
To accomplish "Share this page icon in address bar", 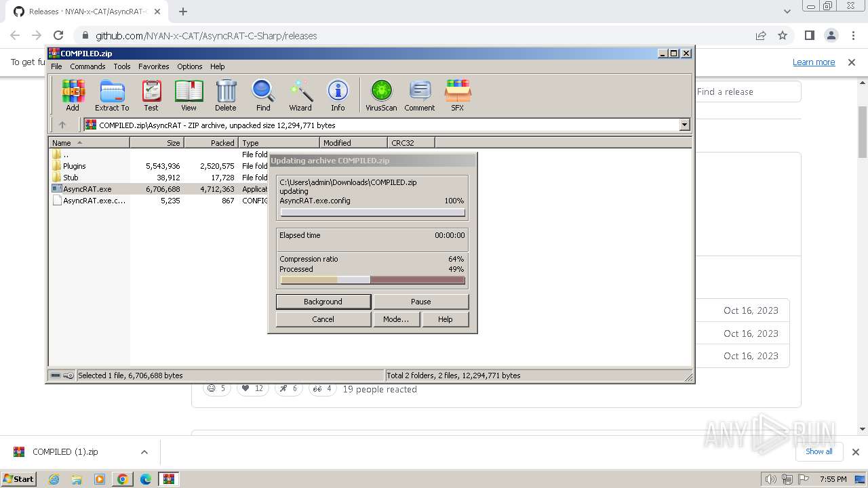I will pos(761,35).
